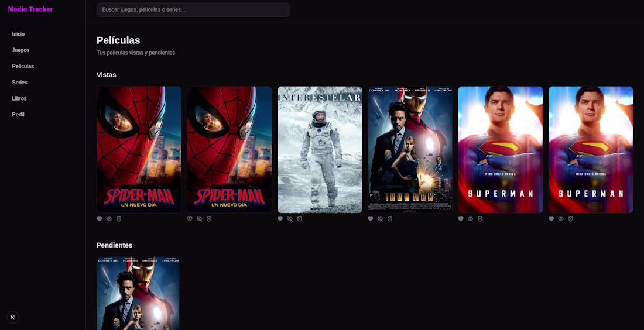Toggle the eye under the Superman poster beside Iron Man

(471, 219)
